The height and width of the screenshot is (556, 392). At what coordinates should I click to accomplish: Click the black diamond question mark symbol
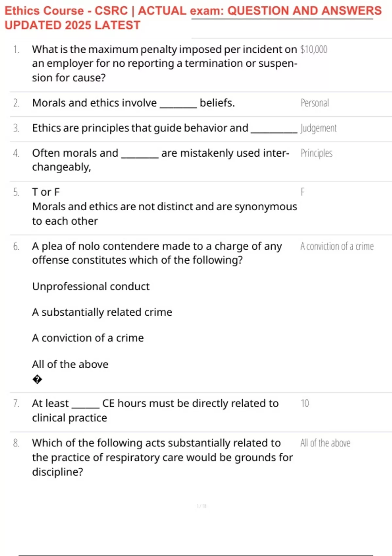[37, 380]
